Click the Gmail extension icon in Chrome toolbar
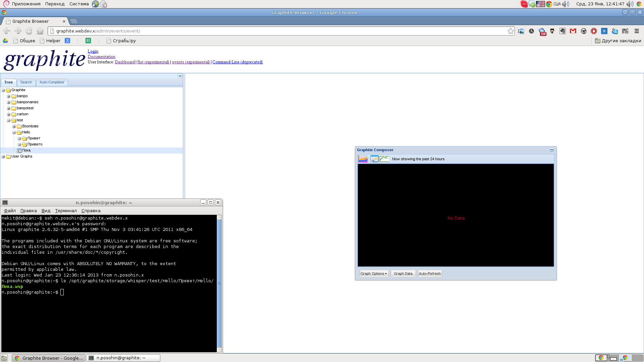 pyautogui.click(x=573, y=31)
